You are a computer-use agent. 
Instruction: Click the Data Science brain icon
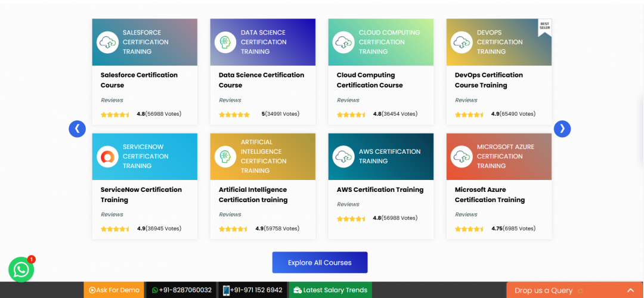pyautogui.click(x=225, y=42)
